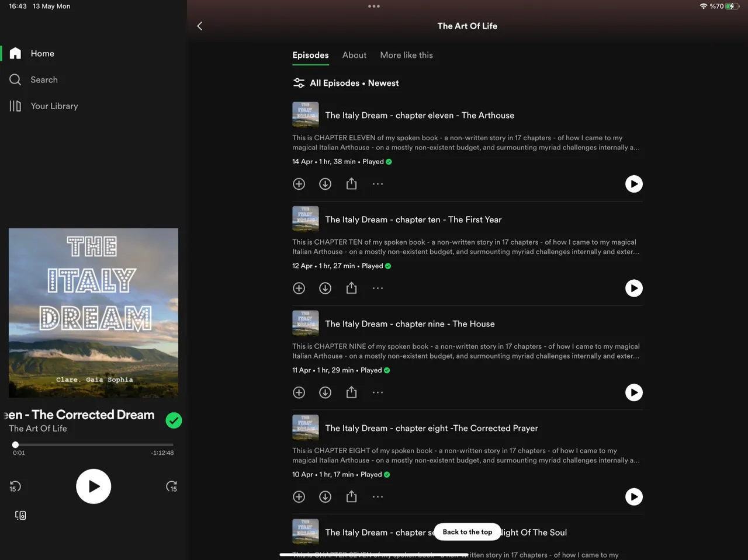748x560 pixels.
Task: Toggle the green saved checkmark for current episode
Action: [174, 420]
